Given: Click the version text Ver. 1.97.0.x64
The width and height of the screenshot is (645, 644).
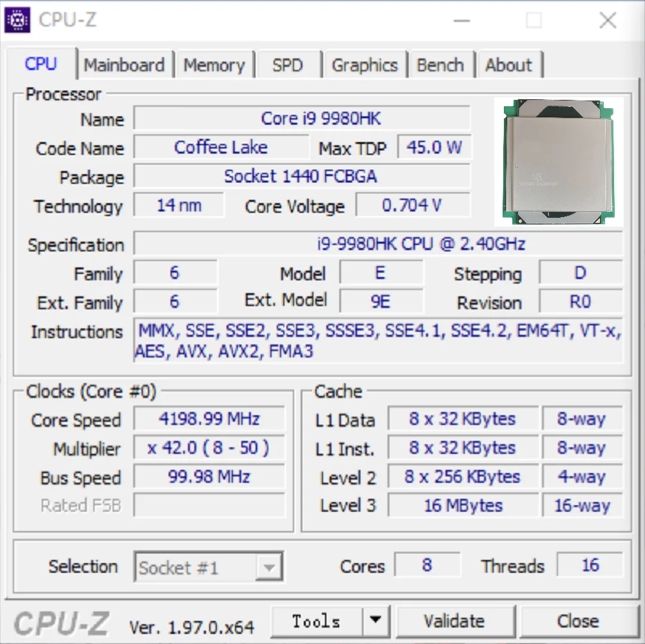Looking at the screenshot, I should pyautogui.click(x=191, y=627).
